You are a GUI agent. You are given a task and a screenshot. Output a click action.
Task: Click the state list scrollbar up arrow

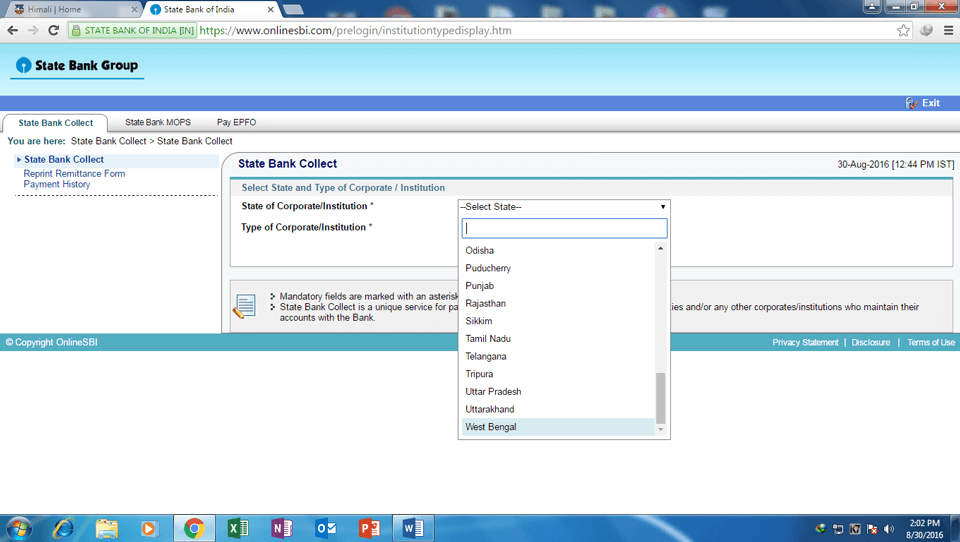pyautogui.click(x=660, y=248)
